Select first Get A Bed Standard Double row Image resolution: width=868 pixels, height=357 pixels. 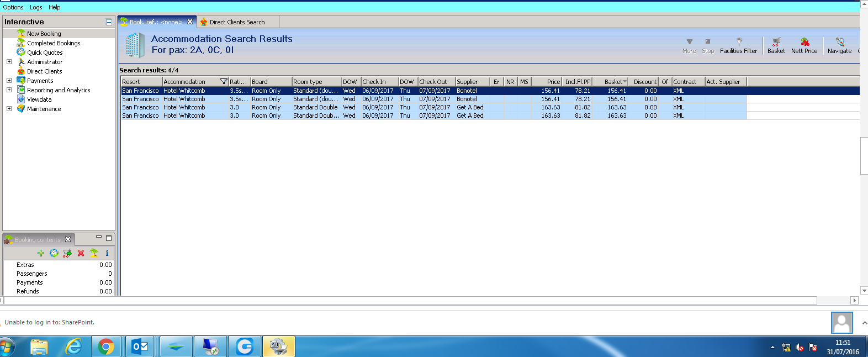tap(433, 107)
